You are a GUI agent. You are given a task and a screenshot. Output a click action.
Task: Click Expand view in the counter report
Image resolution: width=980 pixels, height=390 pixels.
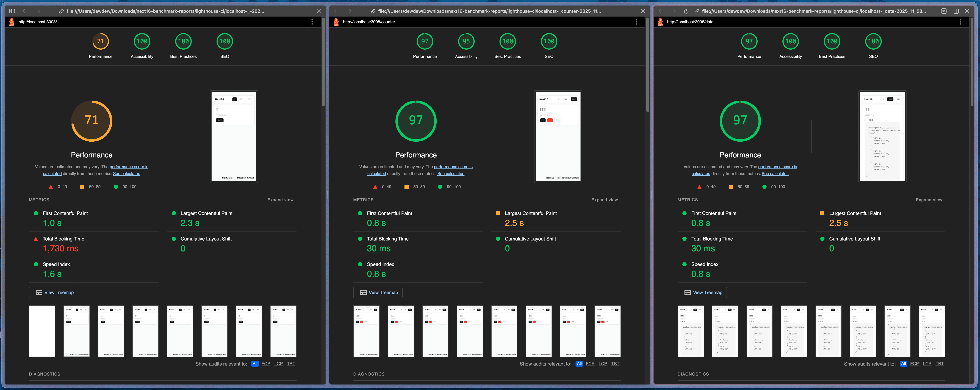tap(604, 199)
